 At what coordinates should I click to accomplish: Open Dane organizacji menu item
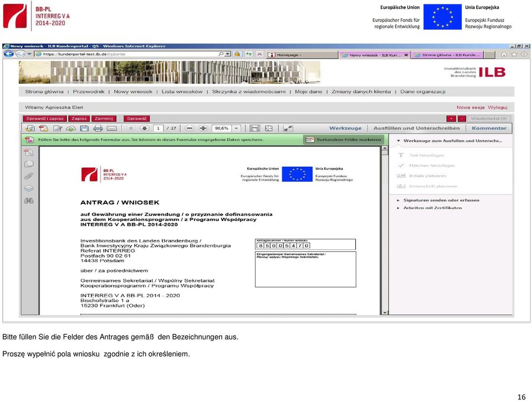click(x=423, y=91)
